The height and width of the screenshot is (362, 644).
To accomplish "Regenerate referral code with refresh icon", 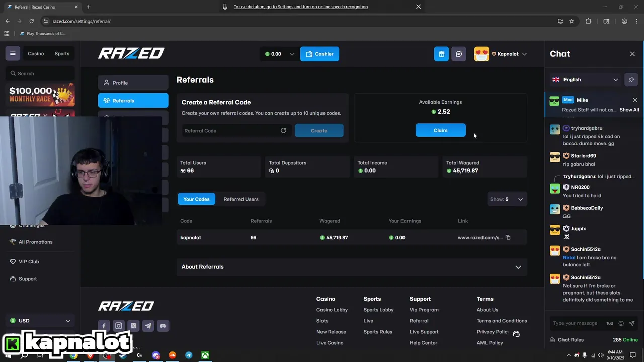I will tap(283, 130).
